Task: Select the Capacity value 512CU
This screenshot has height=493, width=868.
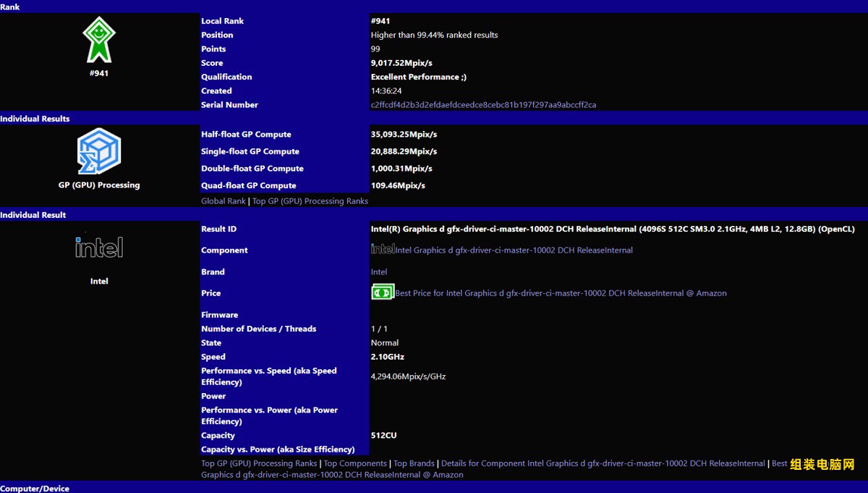Action: pyautogui.click(x=383, y=436)
